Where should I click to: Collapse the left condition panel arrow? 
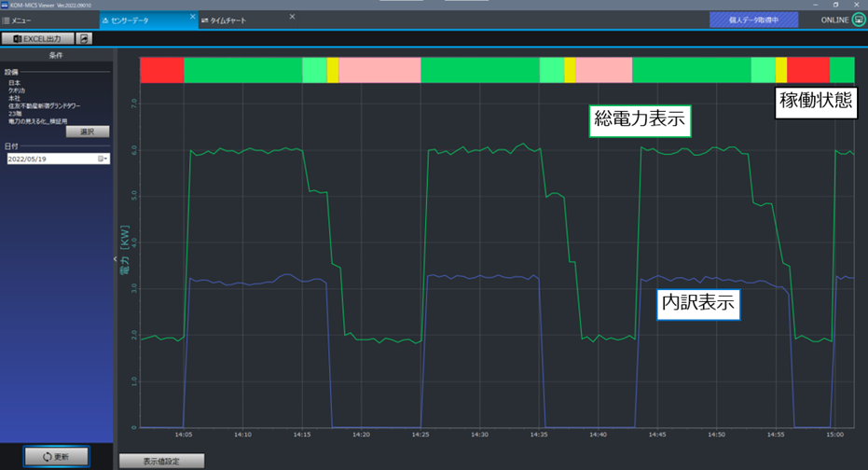pos(116,258)
